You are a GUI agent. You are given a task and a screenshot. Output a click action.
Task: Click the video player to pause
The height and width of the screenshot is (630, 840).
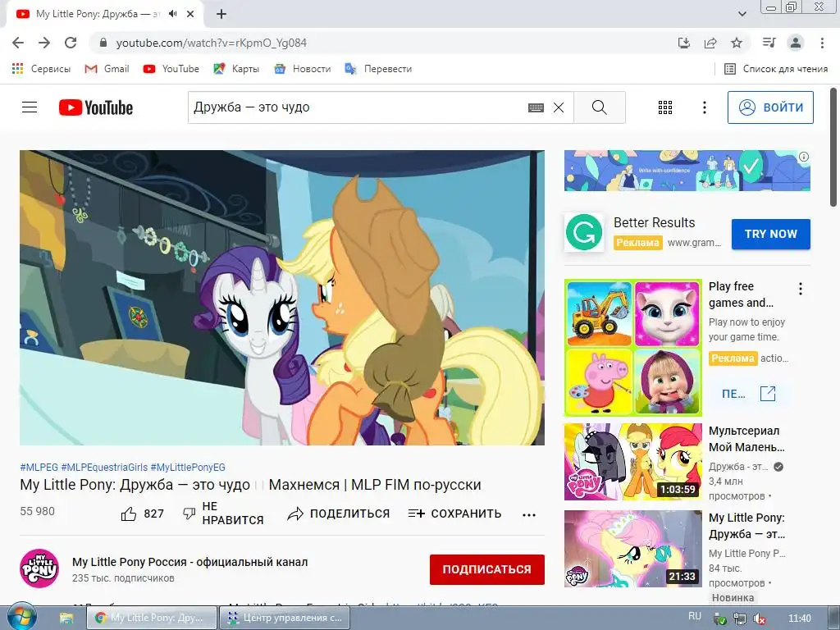point(282,297)
